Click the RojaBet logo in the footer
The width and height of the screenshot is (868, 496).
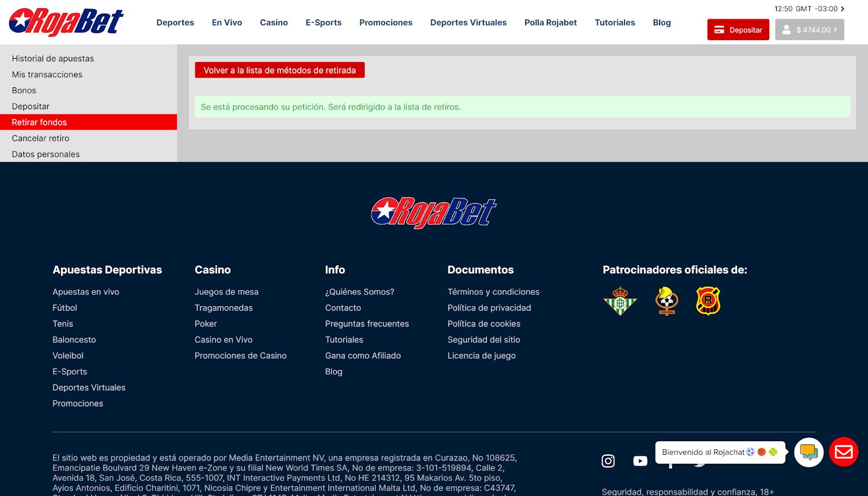(x=433, y=212)
